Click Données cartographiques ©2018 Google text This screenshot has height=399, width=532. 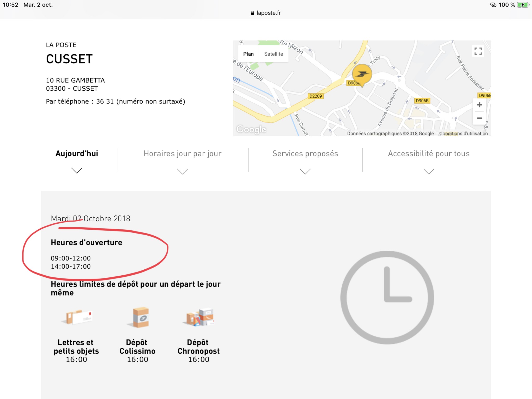(390, 134)
